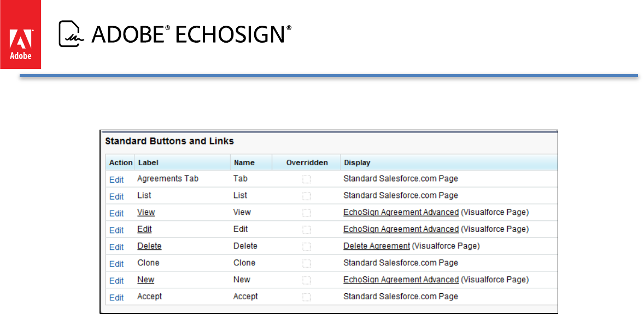This screenshot has height=314, width=644.
Task: Select the 'Accept' name cell
Action: pyautogui.click(x=245, y=296)
